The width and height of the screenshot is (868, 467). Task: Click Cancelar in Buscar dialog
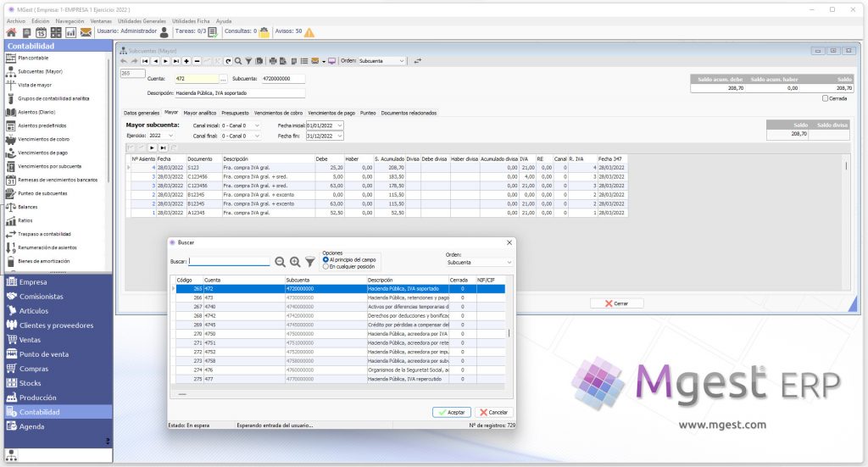494,412
